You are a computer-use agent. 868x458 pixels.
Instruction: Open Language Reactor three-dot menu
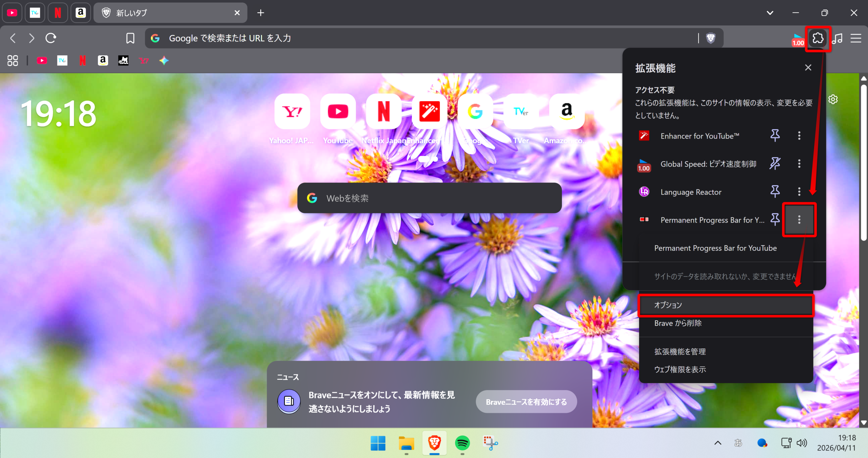(x=799, y=192)
